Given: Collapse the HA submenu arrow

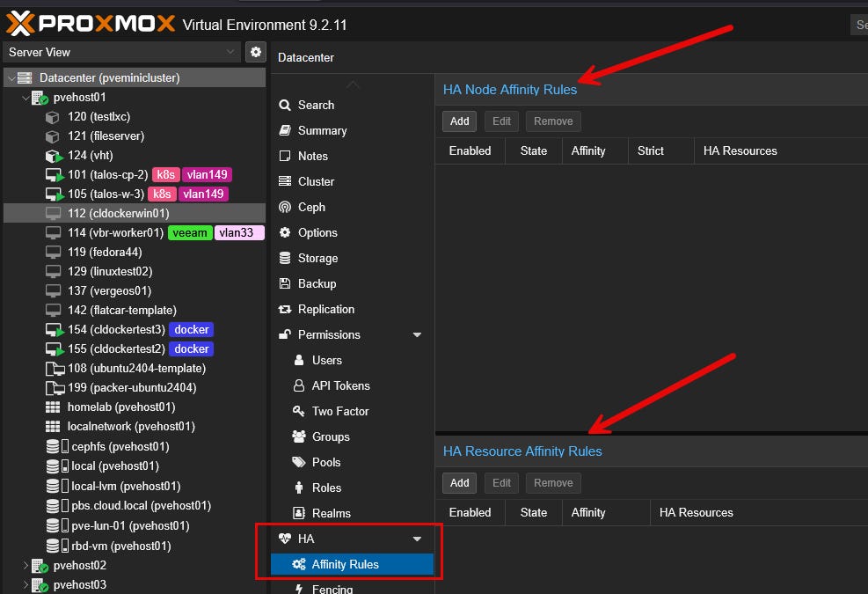Looking at the screenshot, I should (x=417, y=539).
